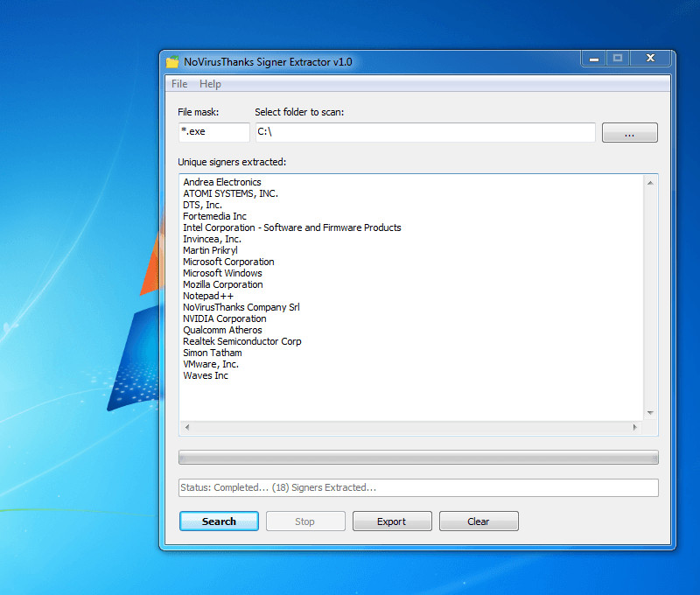Click the Signer Extractor folder icon in title bar
Image resolution: width=700 pixels, height=595 pixels.
(x=172, y=62)
